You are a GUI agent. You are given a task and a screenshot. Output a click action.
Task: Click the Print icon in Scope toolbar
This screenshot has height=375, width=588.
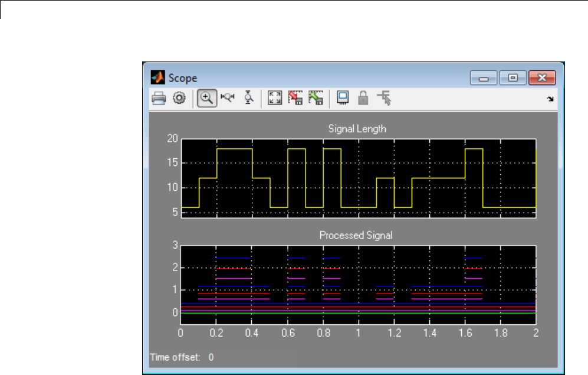pyautogui.click(x=159, y=99)
